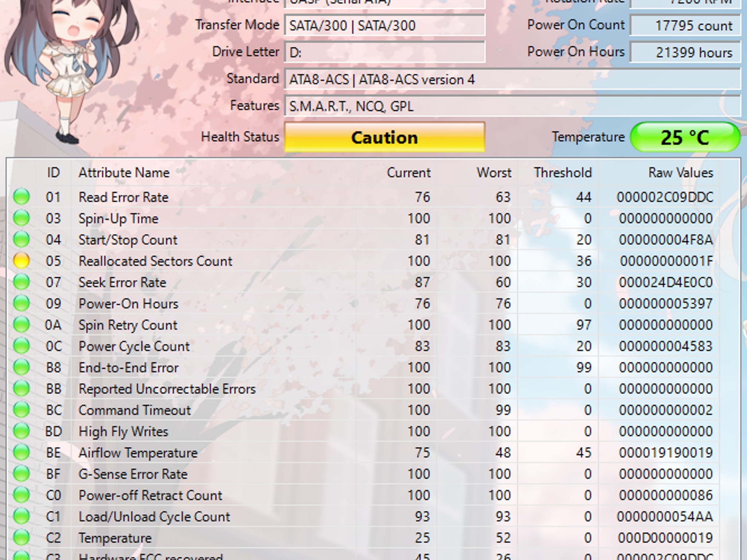Click the green status circle for Airflow Temperature
Viewport: 747px width, 560px height.
(22, 452)
